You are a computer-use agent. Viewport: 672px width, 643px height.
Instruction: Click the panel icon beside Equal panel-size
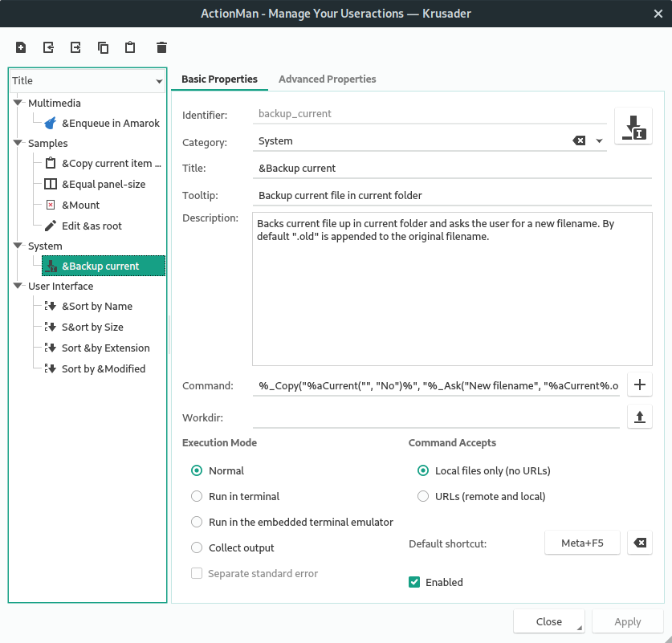click(51, 184)
